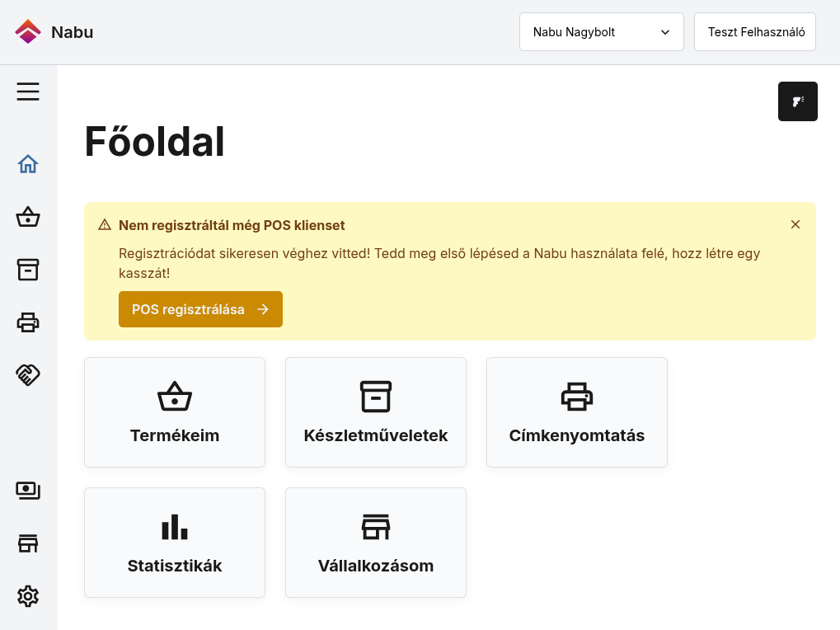Viewport: 840px width, 630px height.
Task: Open the Termékeim tile
Action: (175, 412)
